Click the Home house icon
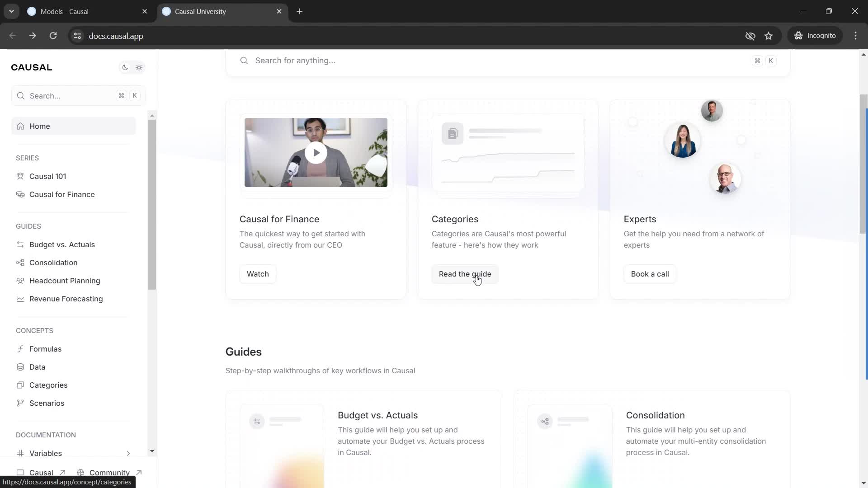868x488 pixels. pyautogui.click(x=20, y=126)
